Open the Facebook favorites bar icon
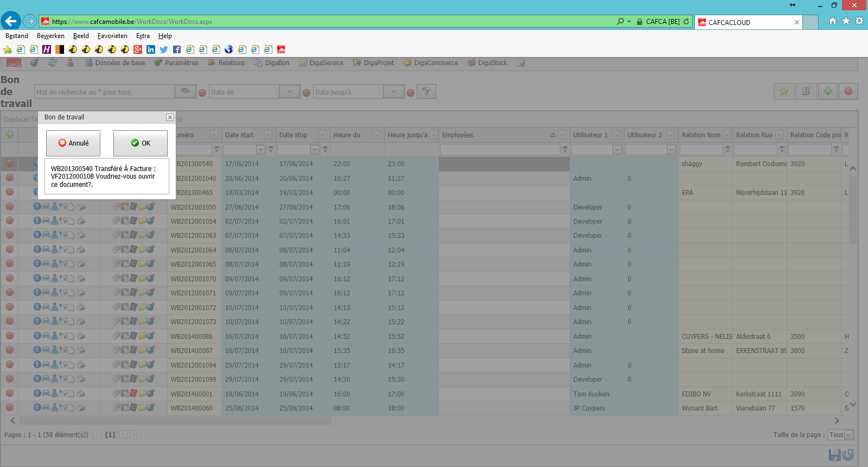Image resolution: width=868 pixels, height=467 pixels. 177,49
